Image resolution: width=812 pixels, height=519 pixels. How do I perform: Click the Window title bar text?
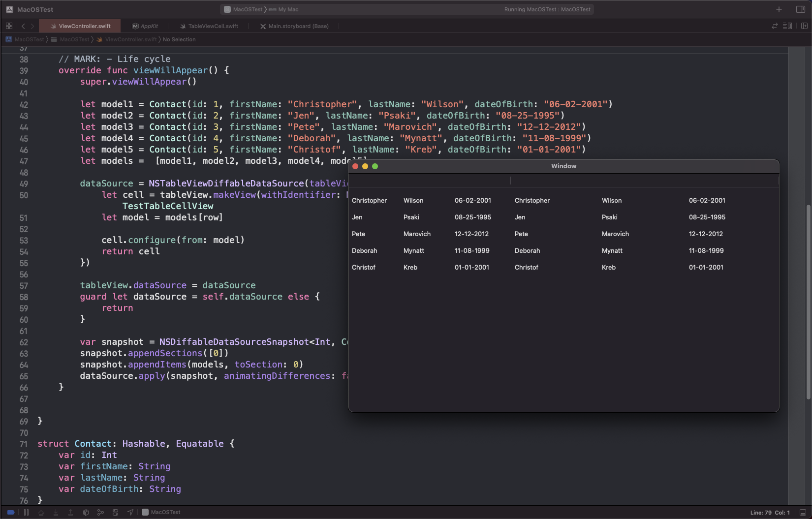point(564,166)
